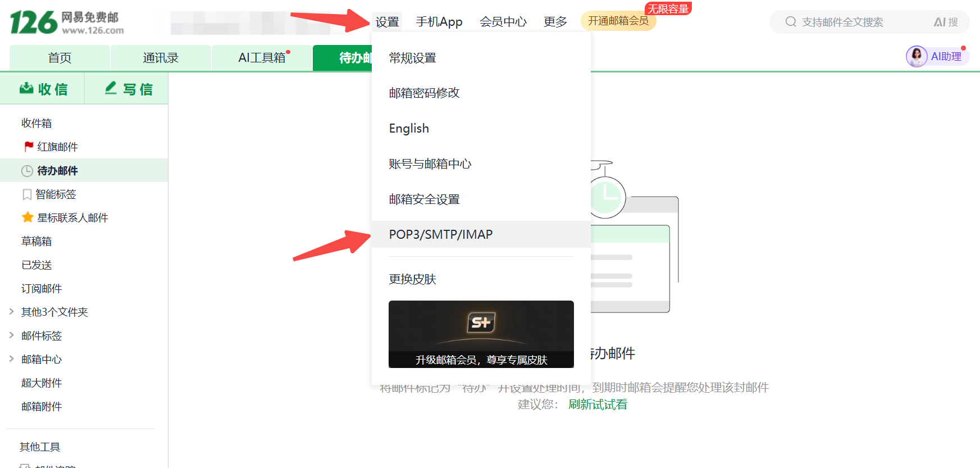
Task: Open the 通讯录 tab
Action: pyautogui.click(x=161, y=58)
